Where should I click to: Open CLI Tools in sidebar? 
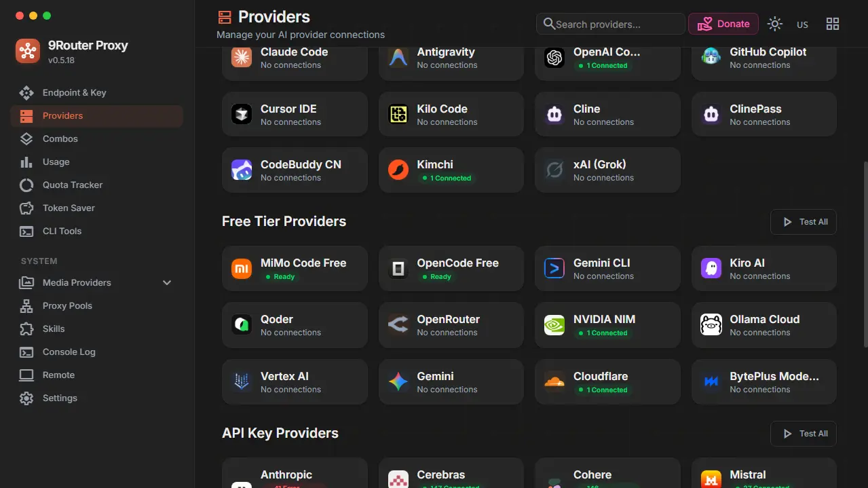(x=96, y=231)
